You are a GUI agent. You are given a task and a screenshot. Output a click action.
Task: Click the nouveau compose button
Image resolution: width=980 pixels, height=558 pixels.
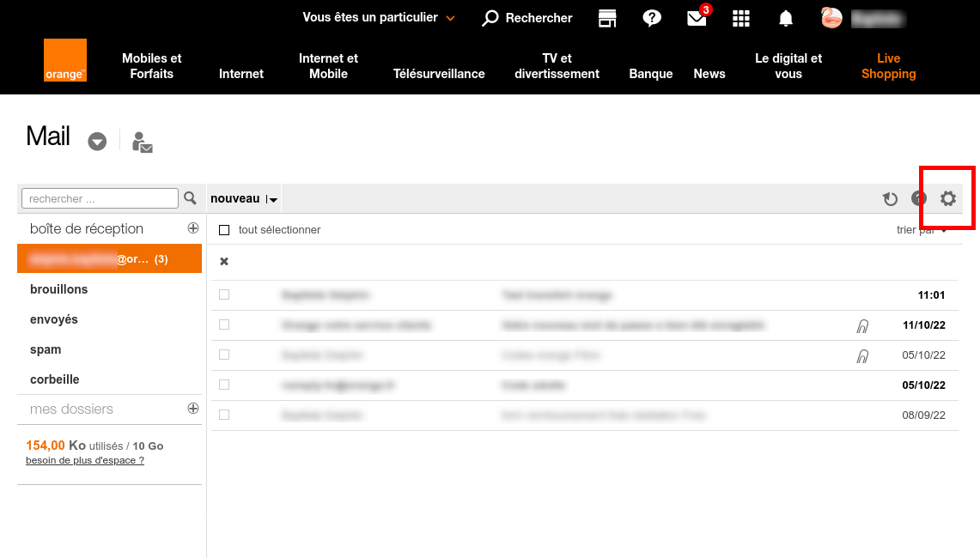click(x=235, y=198)
